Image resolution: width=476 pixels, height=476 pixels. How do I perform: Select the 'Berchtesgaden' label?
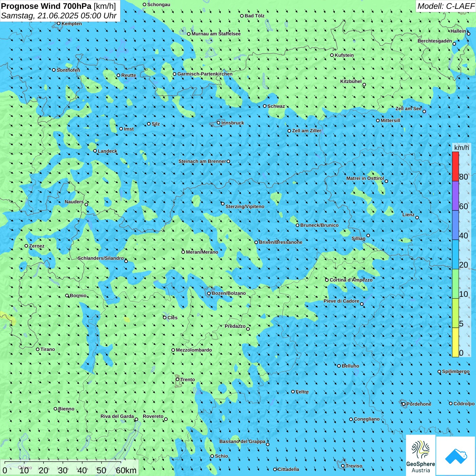click(x=435, y=41)
